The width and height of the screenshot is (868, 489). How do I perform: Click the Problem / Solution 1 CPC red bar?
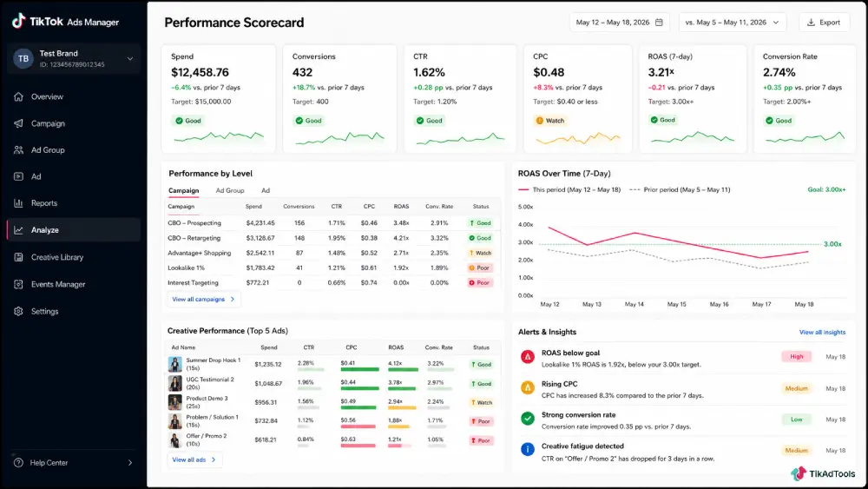358,426
